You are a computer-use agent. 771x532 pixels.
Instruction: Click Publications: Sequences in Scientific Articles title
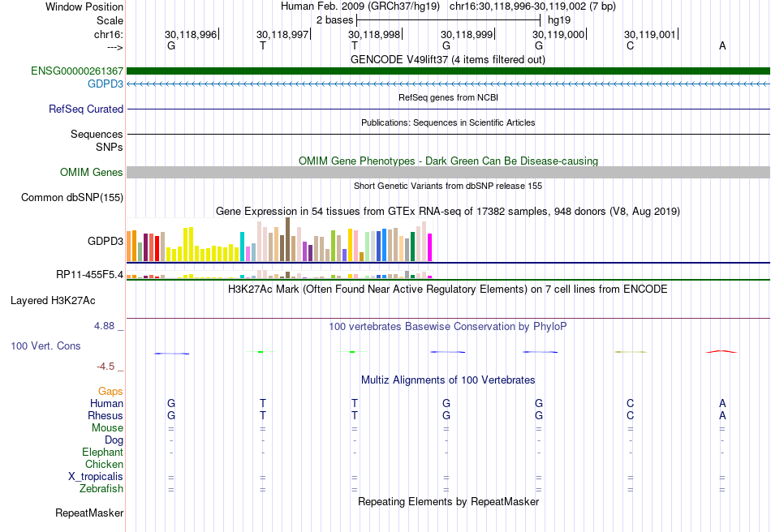coord(448,122)
